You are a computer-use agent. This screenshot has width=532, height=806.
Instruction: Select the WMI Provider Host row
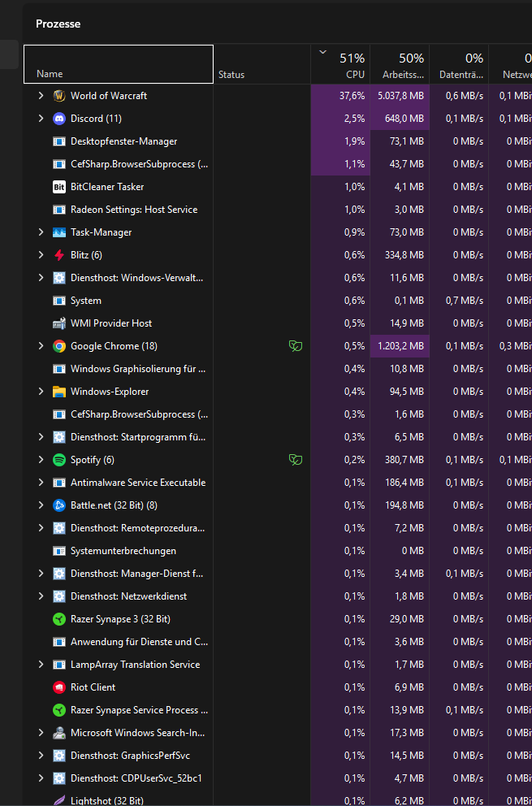pyautogui.click(x=278, y=323)
